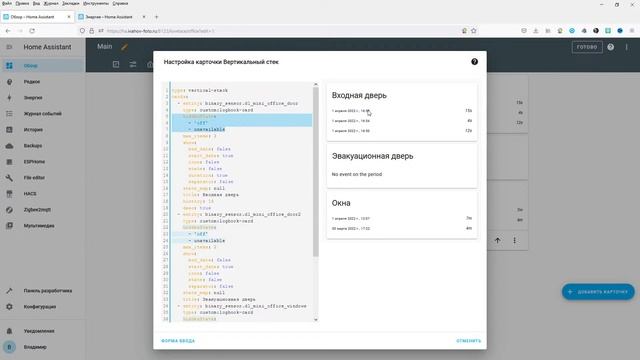
Task: Click the help icon in card dialog header
Action: (x=474, y=62)
